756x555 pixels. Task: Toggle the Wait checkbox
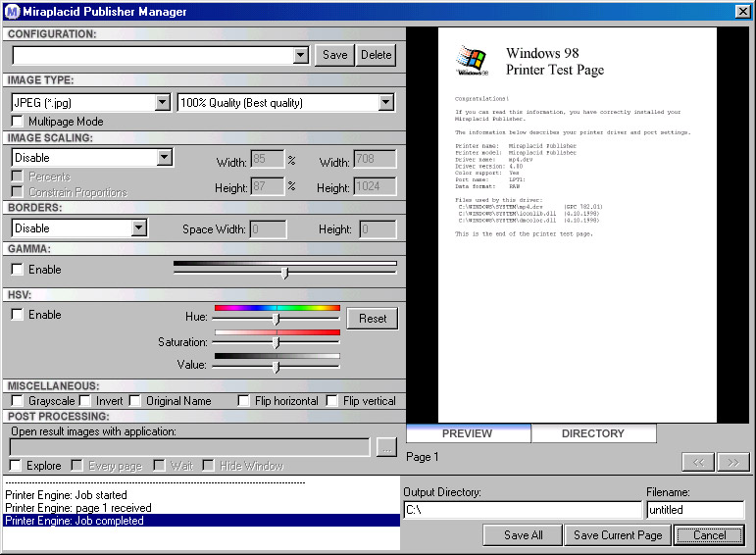(159, 466)
